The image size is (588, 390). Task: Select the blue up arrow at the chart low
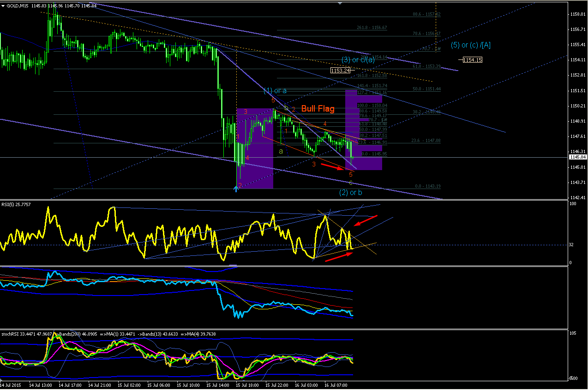(x=236, y=188)
